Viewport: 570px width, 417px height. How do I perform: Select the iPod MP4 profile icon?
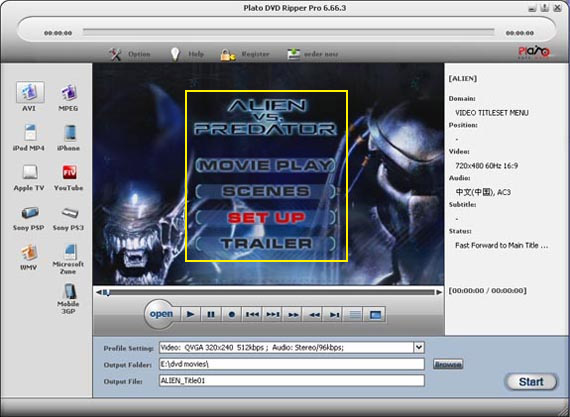[x=30, y=132]
